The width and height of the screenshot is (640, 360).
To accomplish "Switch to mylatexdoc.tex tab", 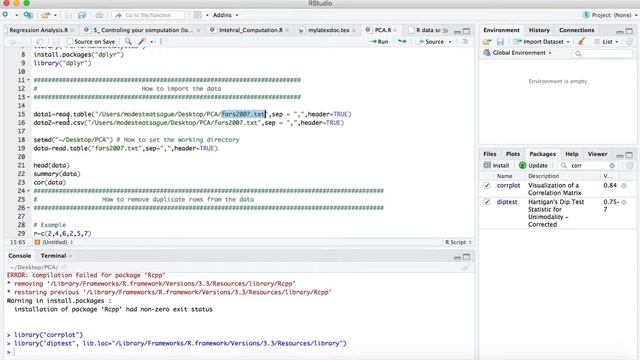I will (x=329, y=30).
